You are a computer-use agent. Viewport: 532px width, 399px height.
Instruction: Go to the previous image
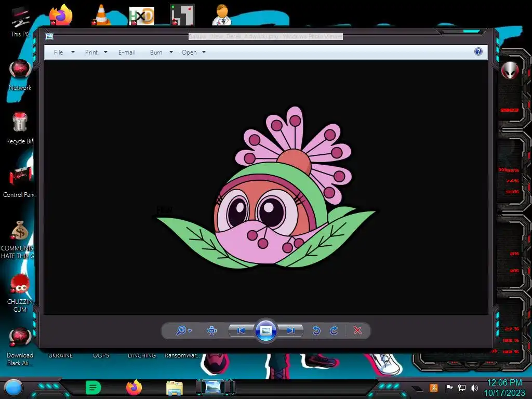pyautogui.click(x=241, y=330)
